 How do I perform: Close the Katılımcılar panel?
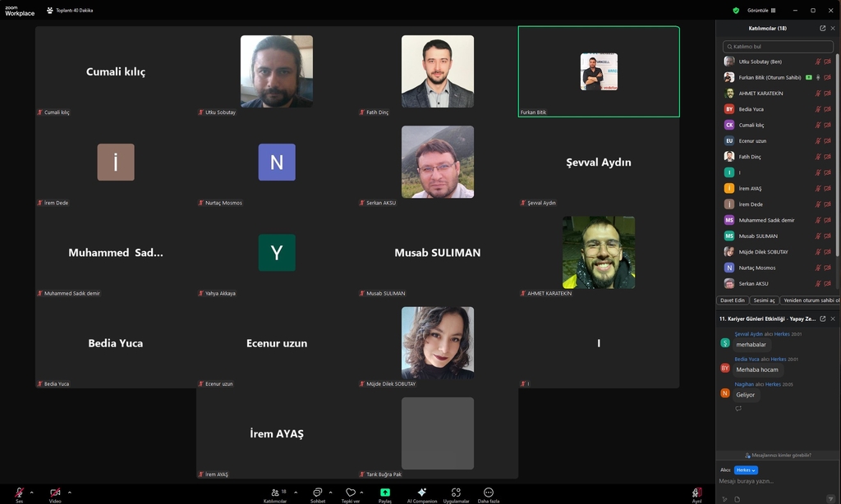click(x=833, y=28)
